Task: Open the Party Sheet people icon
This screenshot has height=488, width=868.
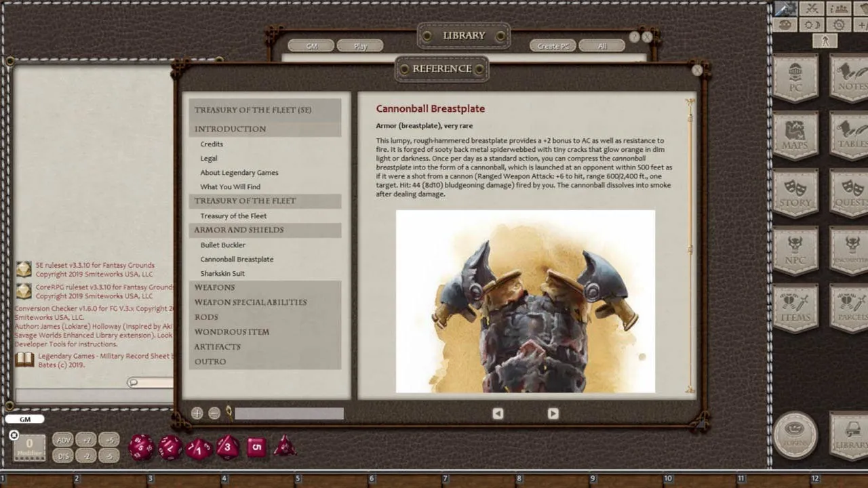Action: tap(839, 9)
